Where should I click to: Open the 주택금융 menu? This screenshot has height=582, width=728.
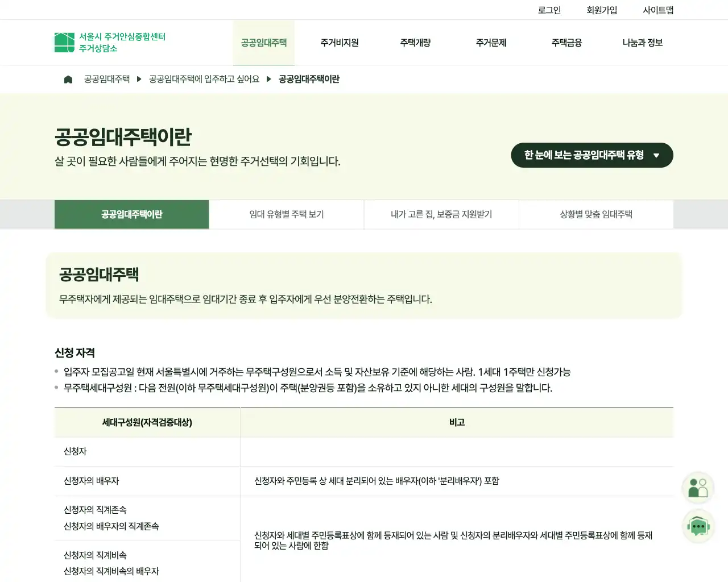(x=566, y=42)
